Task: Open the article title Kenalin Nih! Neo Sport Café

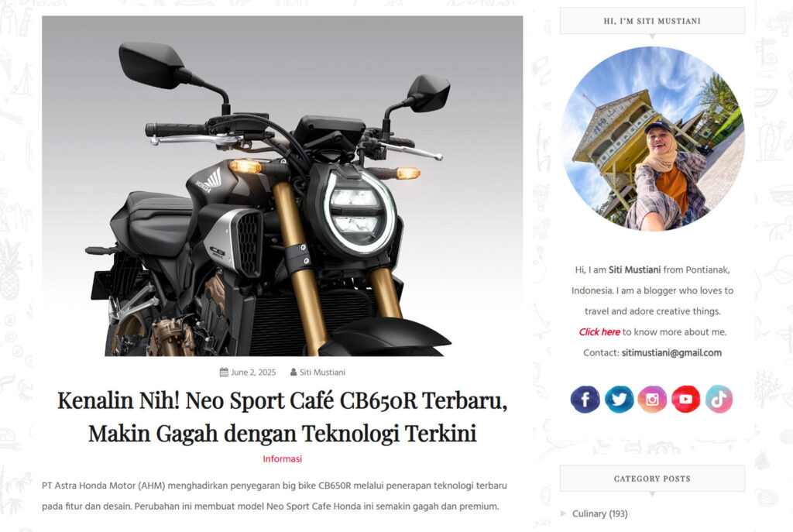Action: pyautogui.click(x=282, y=417)
